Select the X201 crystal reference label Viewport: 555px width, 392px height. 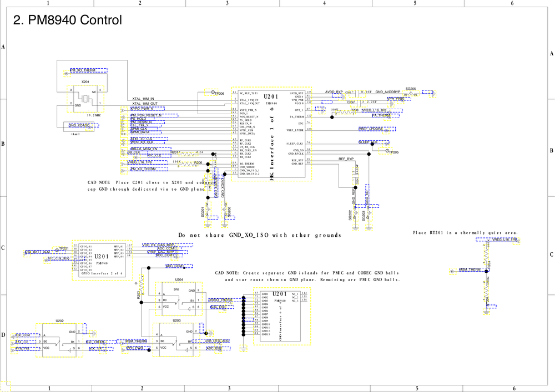pyautogui.click(x=85, y=82)
